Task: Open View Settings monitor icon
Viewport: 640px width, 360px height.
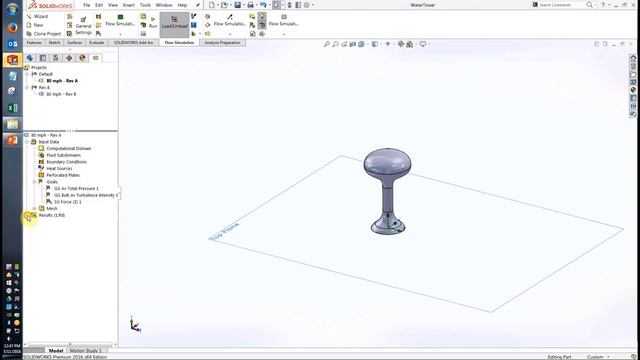Action: coord(422,44)
